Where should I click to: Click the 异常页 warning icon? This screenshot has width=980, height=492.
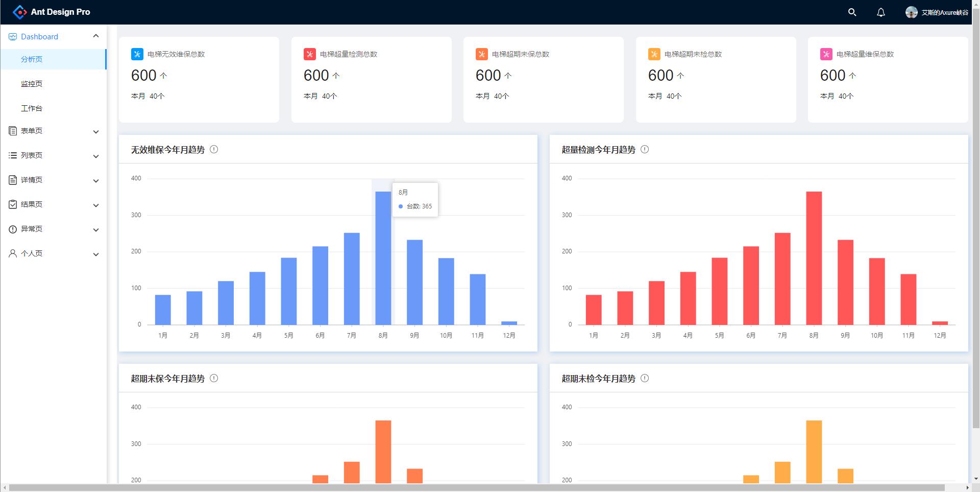point(13,229)
